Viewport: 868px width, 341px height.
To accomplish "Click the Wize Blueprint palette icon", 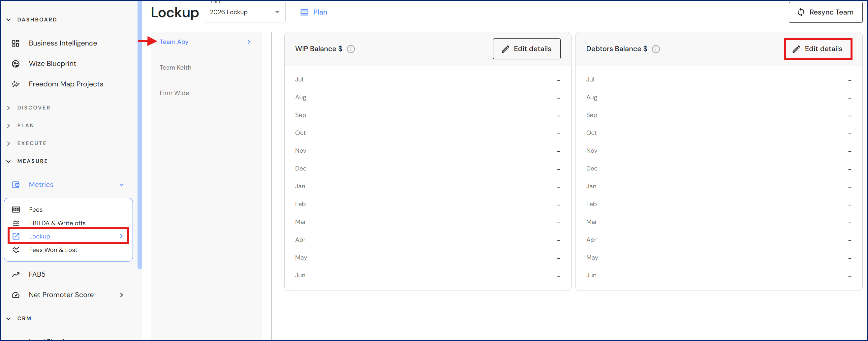I will [x=15, y=64].
